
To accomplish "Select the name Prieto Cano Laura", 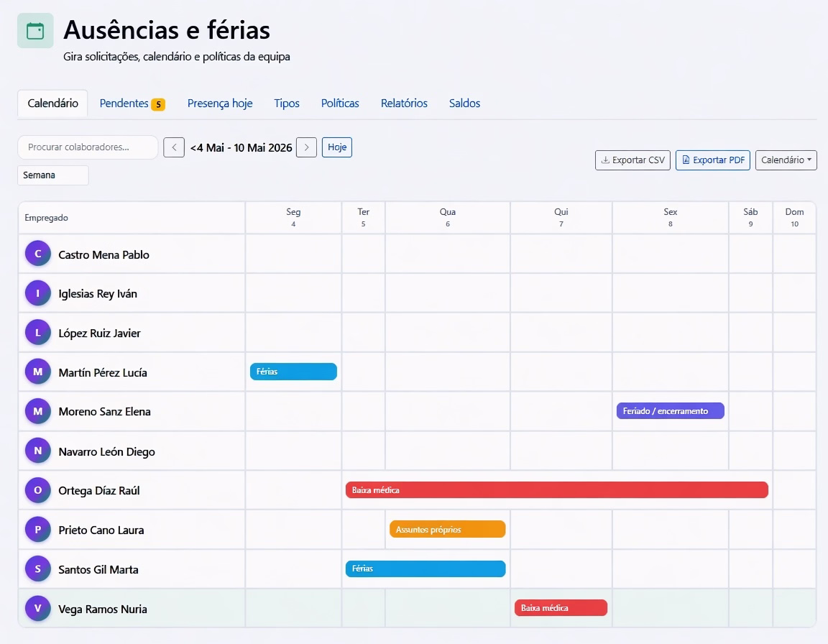I will pyautogui.click(x=101, y=530).
